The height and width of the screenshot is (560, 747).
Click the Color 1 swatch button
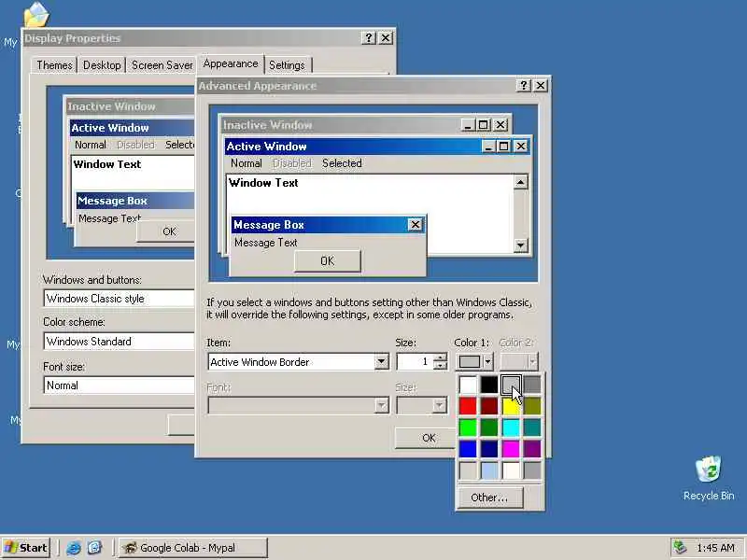470,362
